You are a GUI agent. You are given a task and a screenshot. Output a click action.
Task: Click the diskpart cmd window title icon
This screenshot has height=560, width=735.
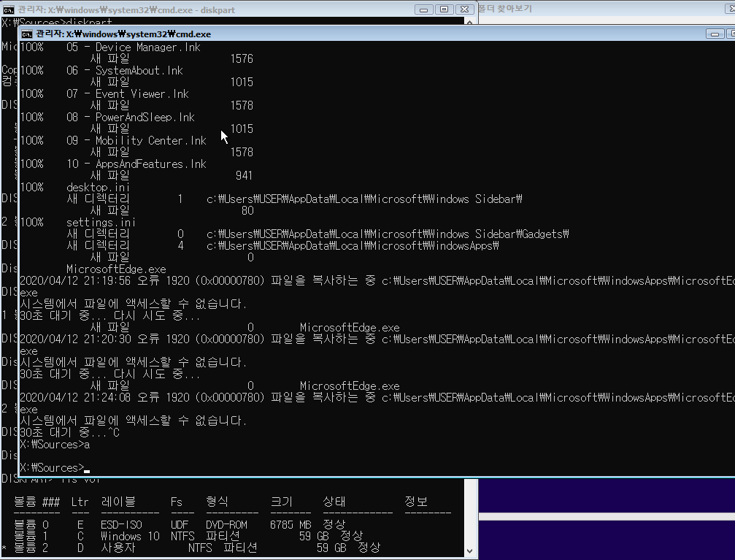(9, 9)
